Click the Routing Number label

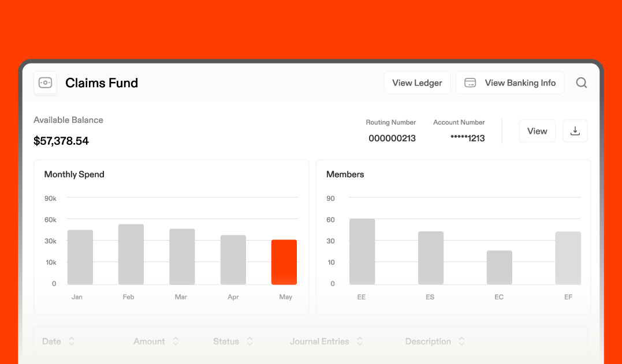click(x=391, y=122)
